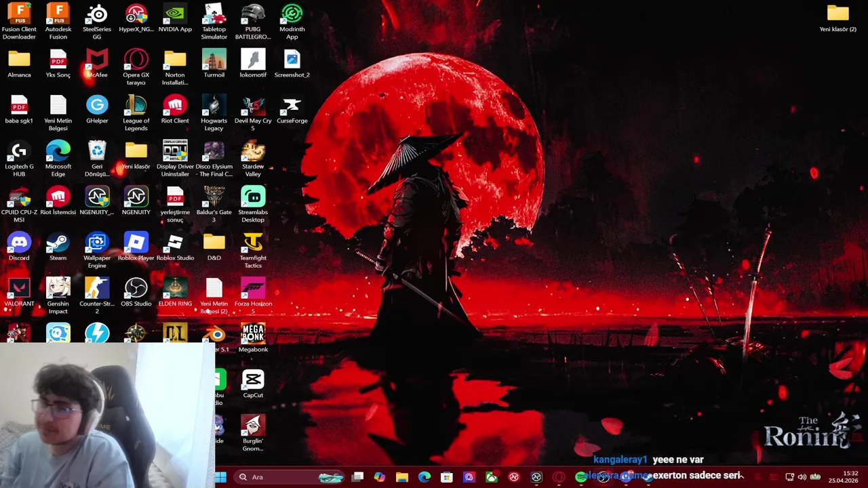Launch CapCut from the desktop
868x488 pixels.
253,384
